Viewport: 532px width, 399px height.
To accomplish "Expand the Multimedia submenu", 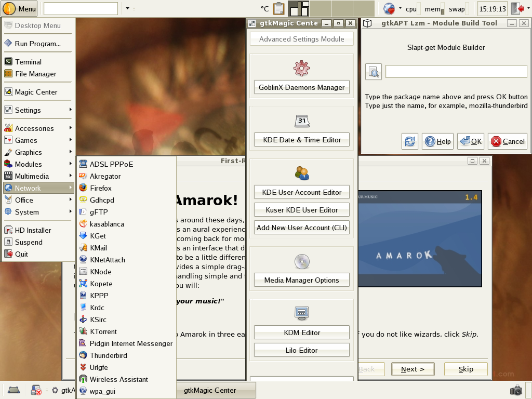I will [x=38, y=176].
